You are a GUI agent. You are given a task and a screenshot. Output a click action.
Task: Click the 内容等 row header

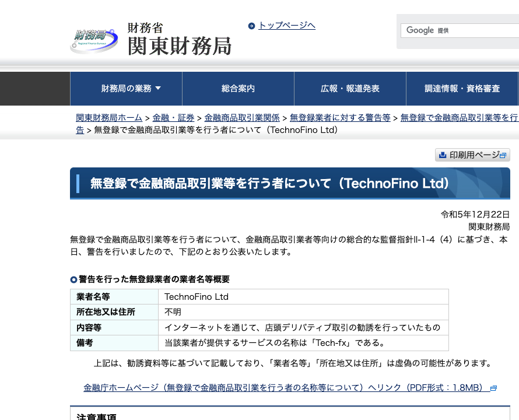click(x=114, y=328)
